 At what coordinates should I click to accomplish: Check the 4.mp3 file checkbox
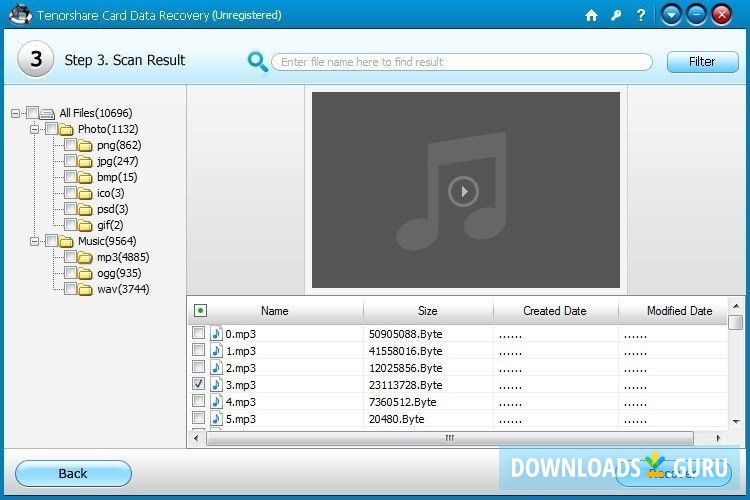[x=199, y=401]
